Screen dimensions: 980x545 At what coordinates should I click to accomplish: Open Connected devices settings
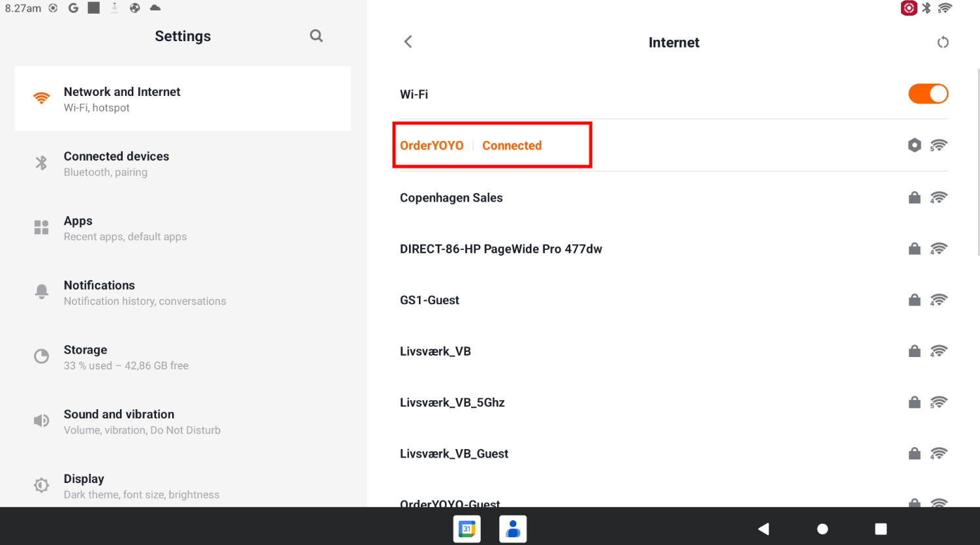click(x=183, y=164)
